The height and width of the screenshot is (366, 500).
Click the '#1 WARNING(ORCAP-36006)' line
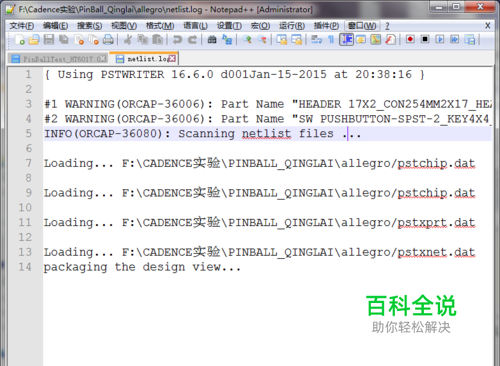click(268, 104)
